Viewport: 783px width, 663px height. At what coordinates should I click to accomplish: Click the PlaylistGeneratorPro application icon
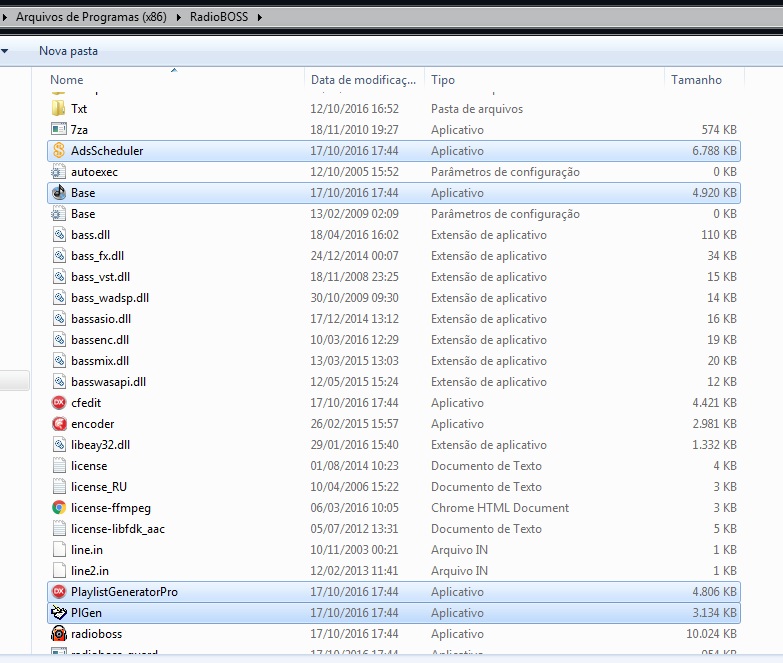(x=58, y=592)
